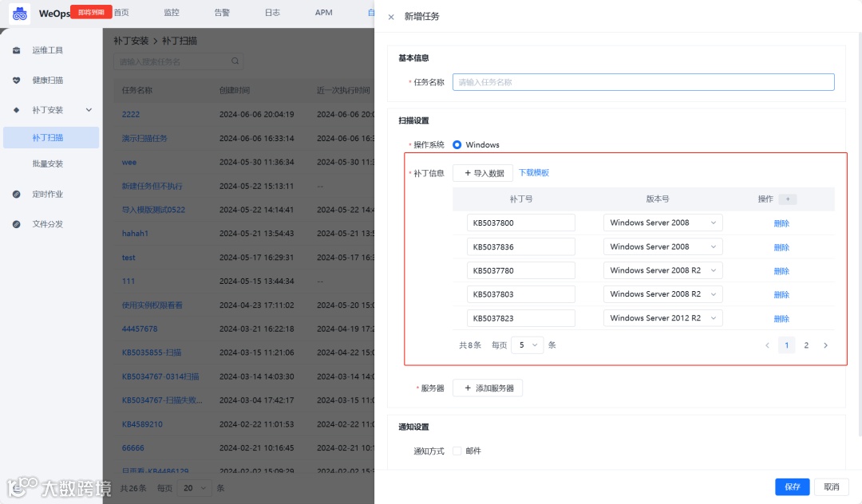Viewport: 862px width, 504px height.
Task: Focus the 任务名称 input field
Action: coord(643,82)
